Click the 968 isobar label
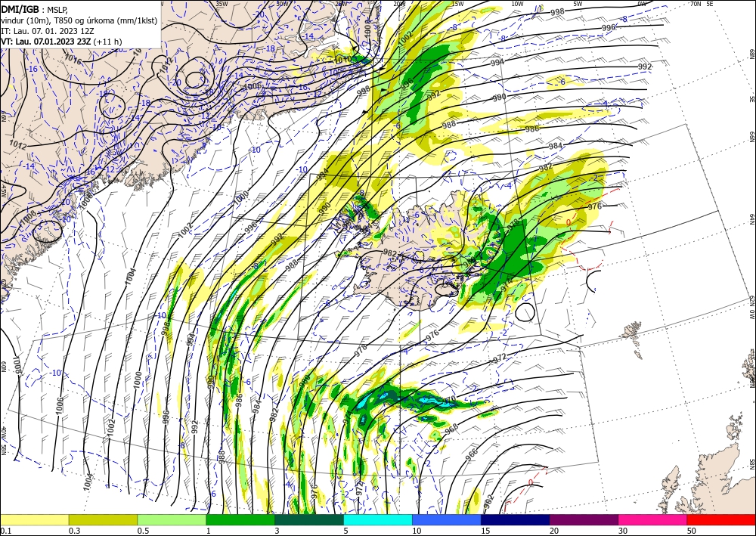756x536 pixels. pyautogui.click(x=451, y=430)
